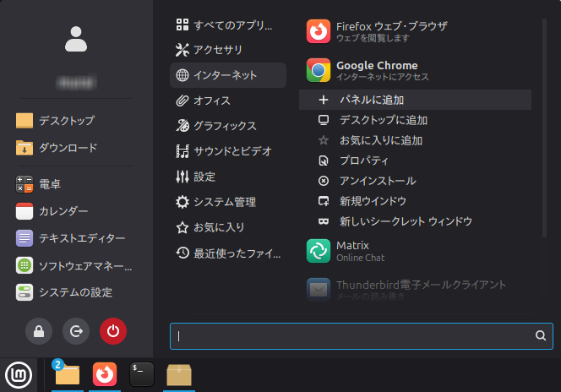Click お気に入りに追加 star option
This screenshot has width=561, height=392.
coord(380,140)
